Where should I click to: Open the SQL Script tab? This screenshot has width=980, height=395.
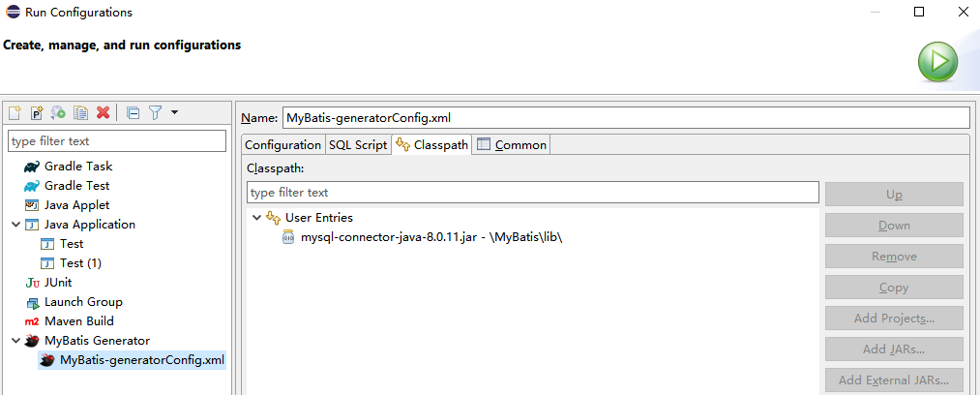357,145
